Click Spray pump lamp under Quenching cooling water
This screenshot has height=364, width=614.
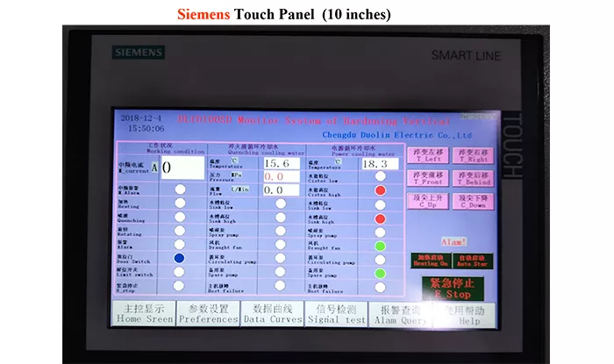(x=281, y=231)
